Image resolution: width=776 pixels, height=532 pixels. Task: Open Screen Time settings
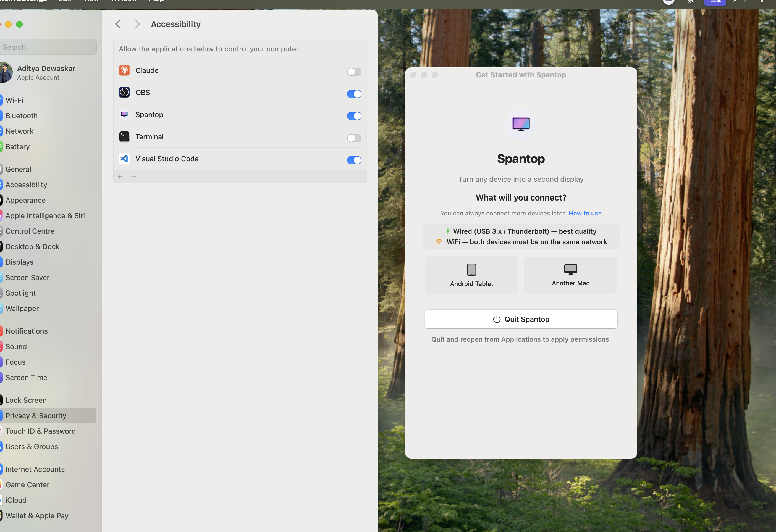(x=48, y=378)
